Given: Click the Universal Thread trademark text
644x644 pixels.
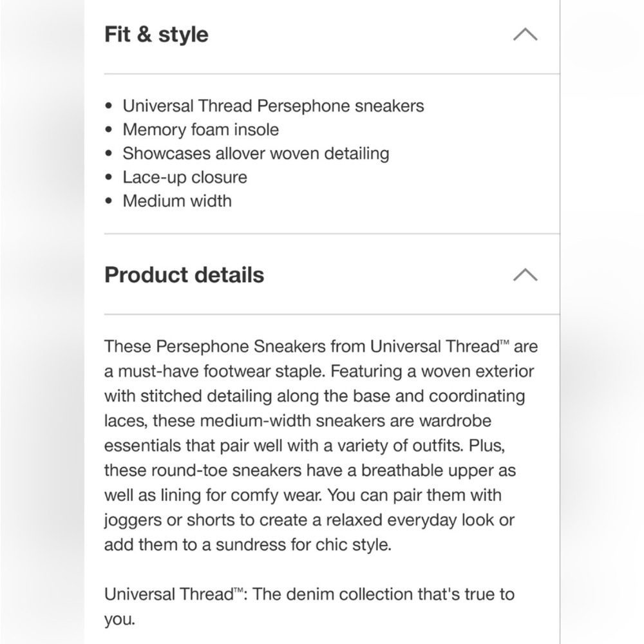Looking at the screenshot, I should point(439,346).
